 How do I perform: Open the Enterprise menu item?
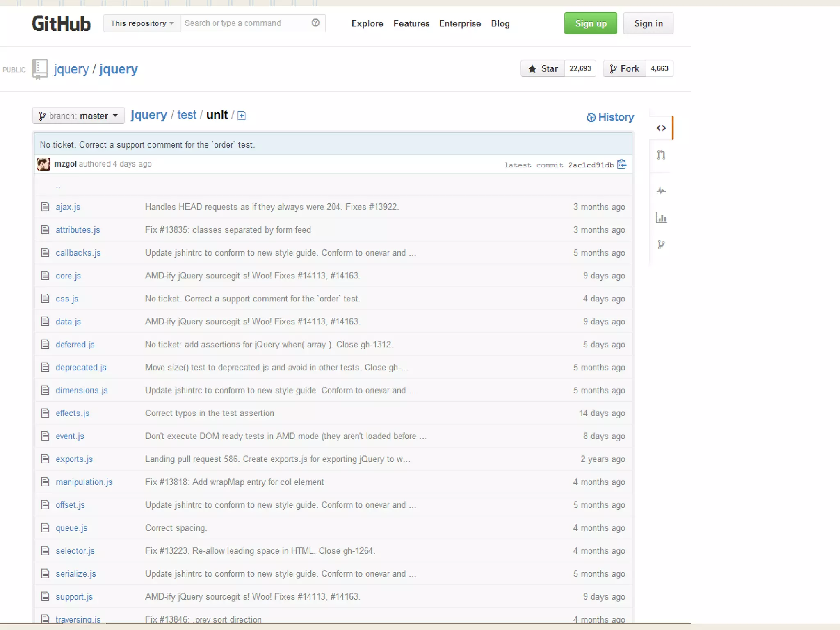[460, 23]
